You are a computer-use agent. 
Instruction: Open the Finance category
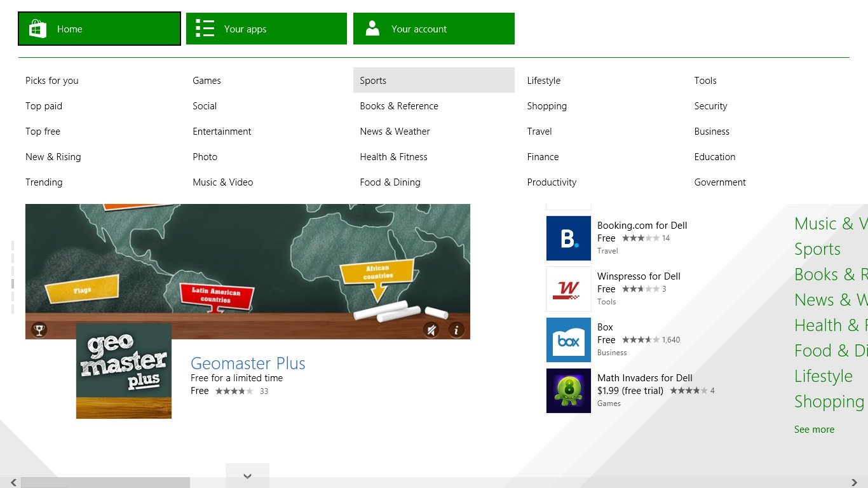pyautogui.click(x=543, y=157)
